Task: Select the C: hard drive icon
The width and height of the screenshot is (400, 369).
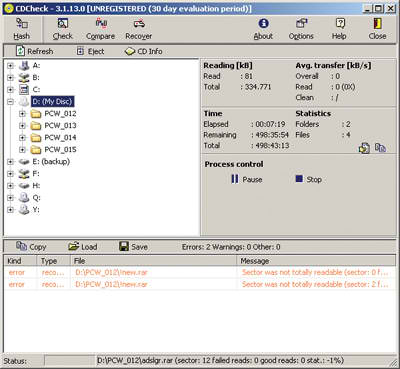Action: point(24,89)
